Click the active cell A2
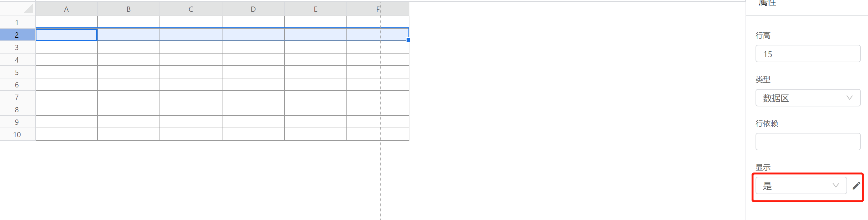This screenshot has height=220, width=868. [66, 35]
